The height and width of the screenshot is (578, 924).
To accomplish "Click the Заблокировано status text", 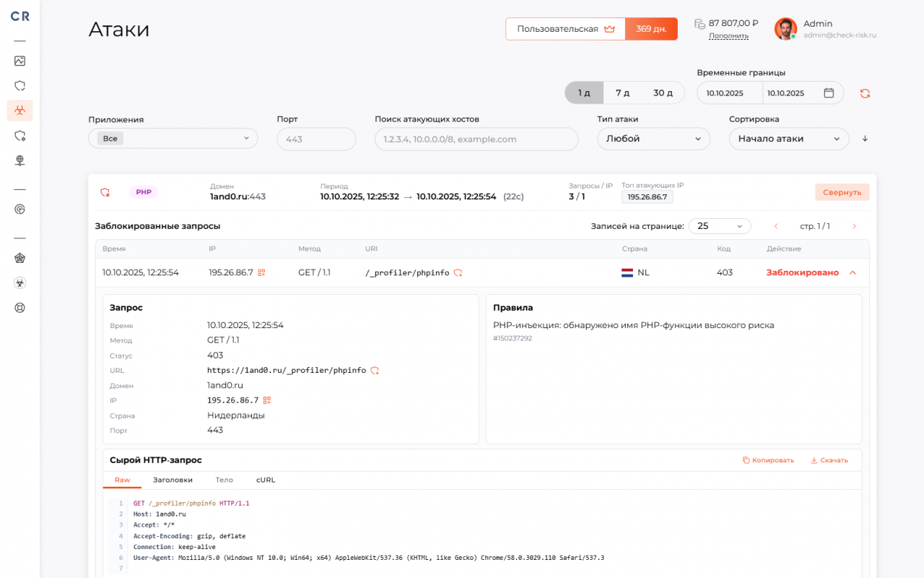I will pyautogui.click(x=803, y=272).
